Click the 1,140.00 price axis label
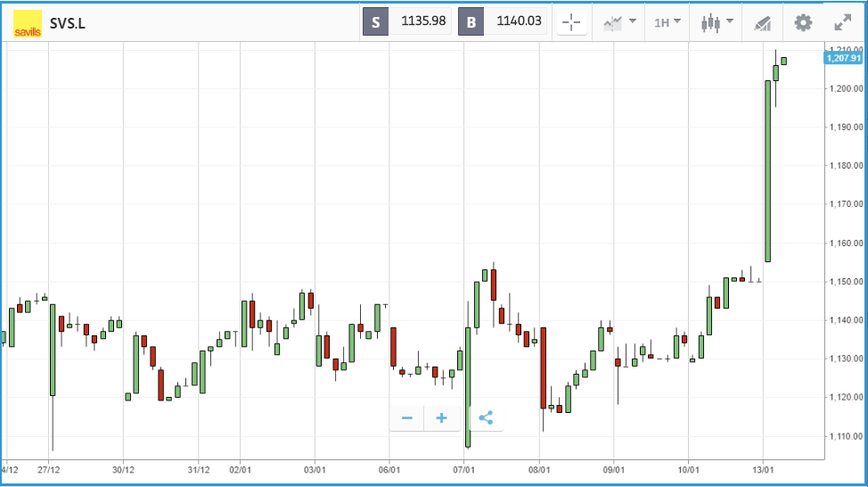 (846, 320)
